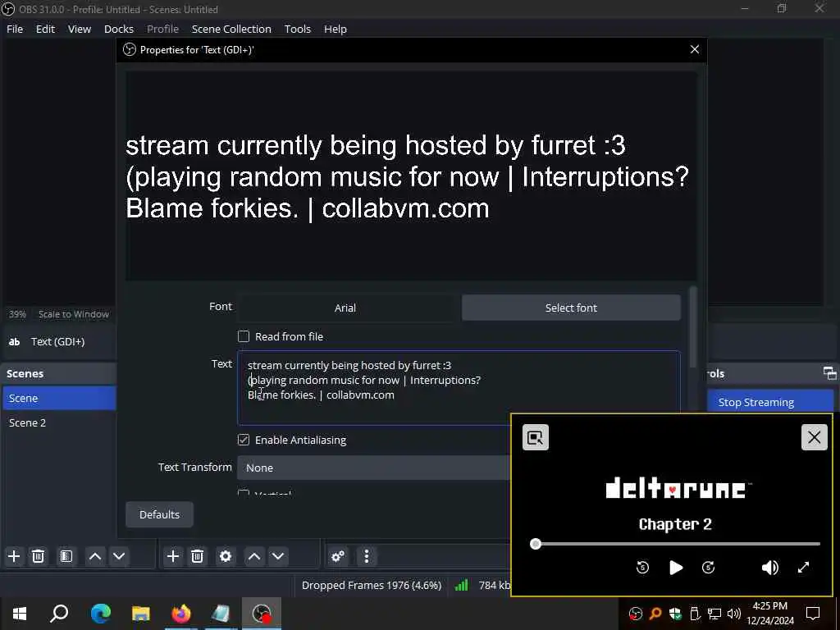Open Firefox from taskbar
840x630 pixels.
[181, 613]
